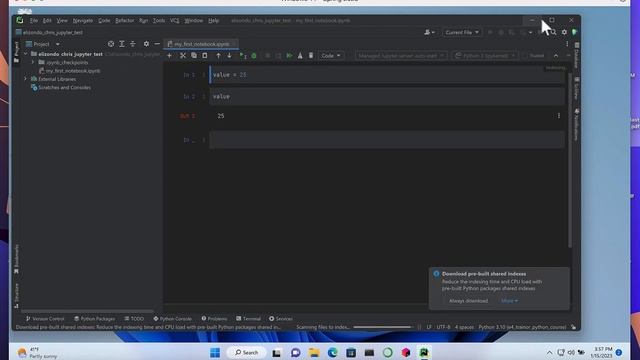This screenshot has width=640, height=360.
Task: Open Search Everywhere magnifier icon
Action: [x=553, y=32]
